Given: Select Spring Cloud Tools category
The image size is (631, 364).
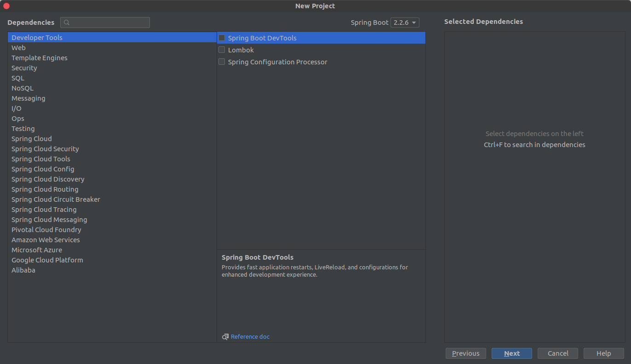Looking at the screenshot, I should (x=112, y=159).
